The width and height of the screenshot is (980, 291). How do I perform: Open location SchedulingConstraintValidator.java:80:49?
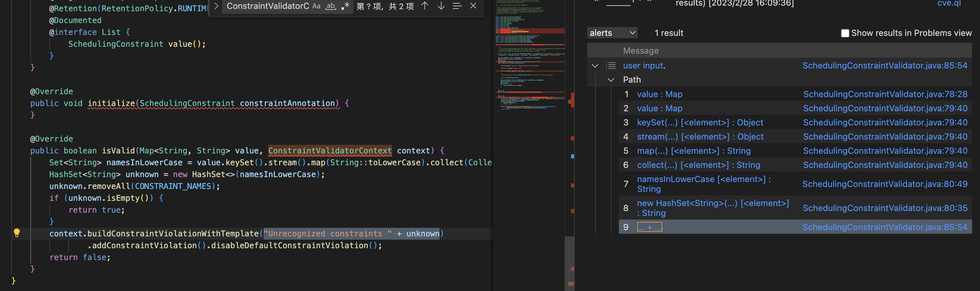[885, 184]
